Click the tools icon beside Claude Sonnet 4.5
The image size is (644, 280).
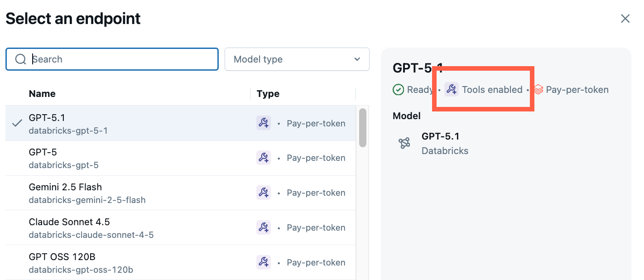pos(263,227)
